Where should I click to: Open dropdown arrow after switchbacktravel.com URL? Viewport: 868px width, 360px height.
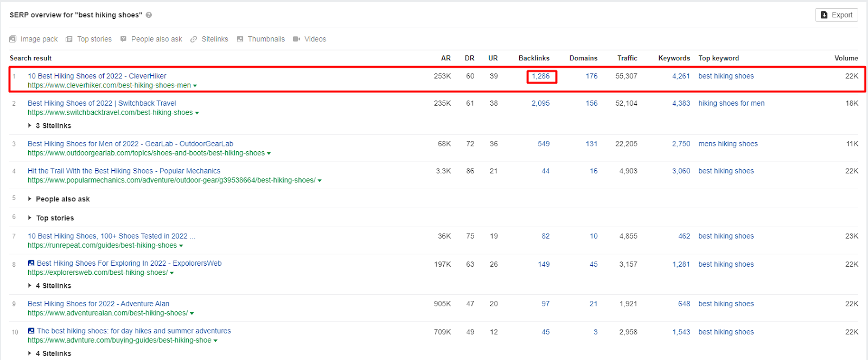197,113
